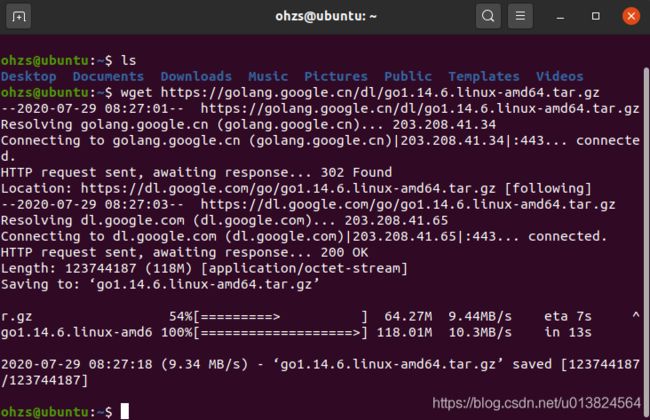Open a new terminal tab
Image resolution: width=650 pixels, height=420 pixels.
point(18,17)
